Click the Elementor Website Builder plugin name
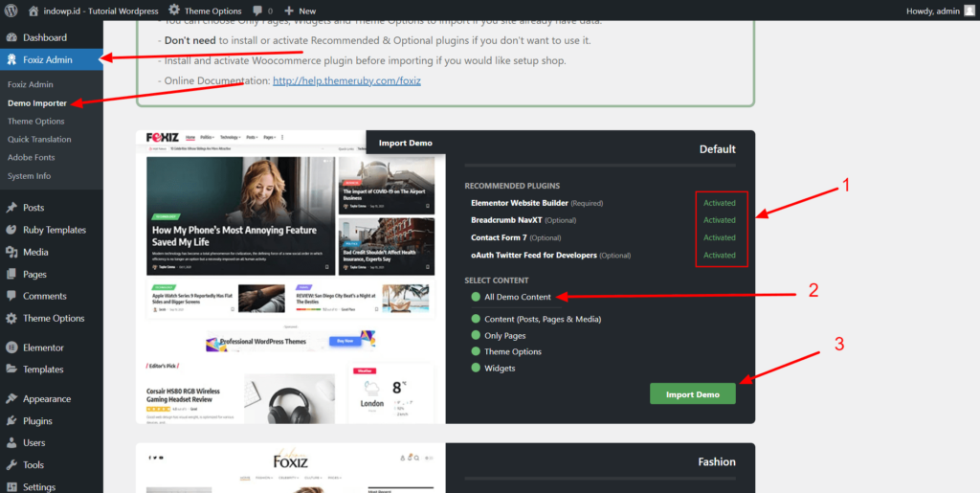This screenshot has width=980, height=493. pyautogui.click(x=520, y=203)
